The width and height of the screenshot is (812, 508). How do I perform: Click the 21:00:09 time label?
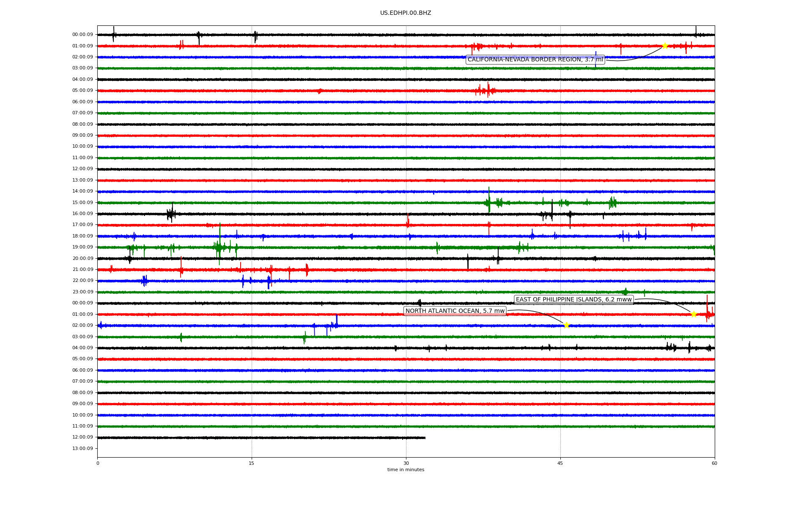pos(82,270)
